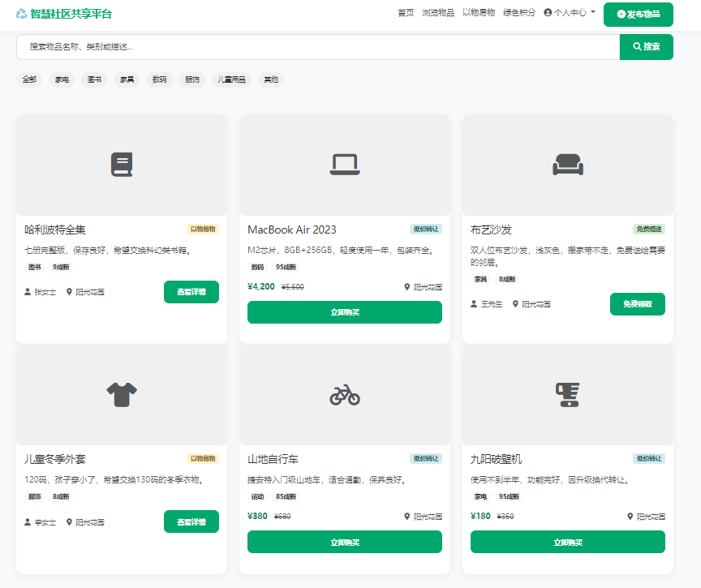Viewport: 701px width, 588px height.
Task: Click the location pin on 九阳破壁机 card
Action: (630, 517)
